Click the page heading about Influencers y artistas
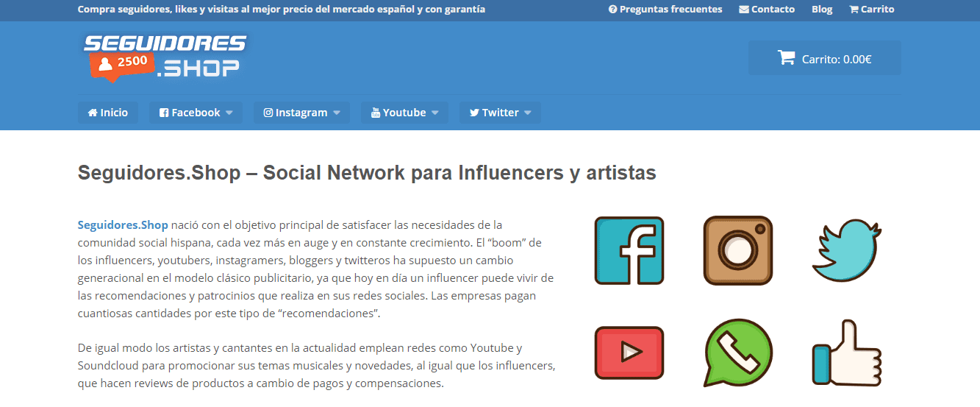The height and width of the screenshot is (407, 980). pyautogui.click(x=366, y=173)
